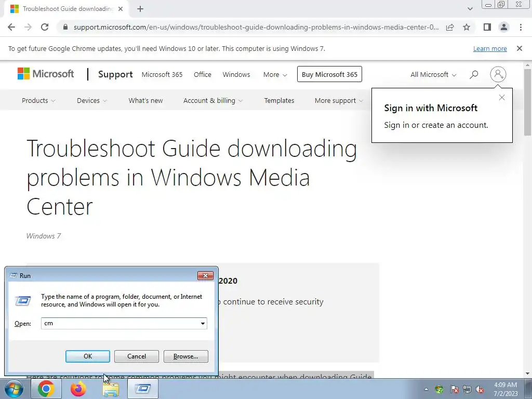Click the Microsoft logo
Image resolution: width=532 pixels, height=399 pixels.
coord(46,74)
